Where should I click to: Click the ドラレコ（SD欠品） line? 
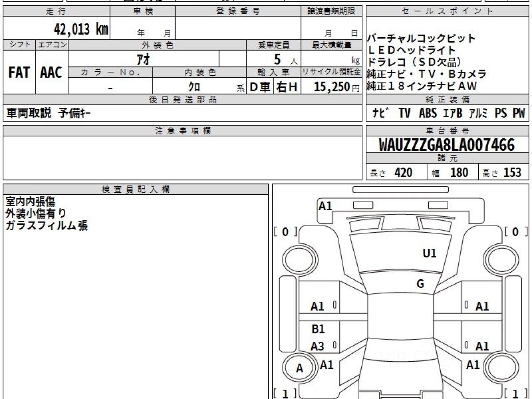click(x=415, y=62)
